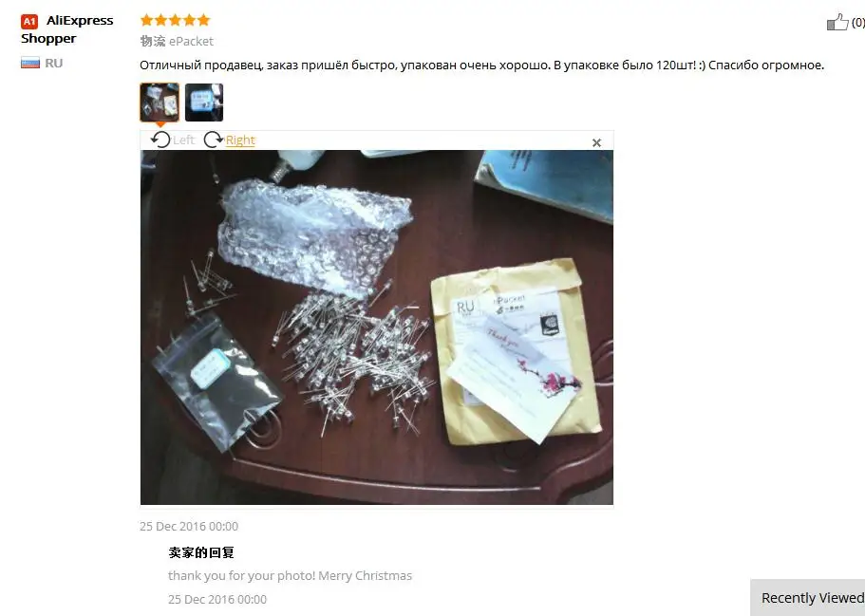Click the Russian flag icon
Screen dimensions: 865x616
click(30, 63)
